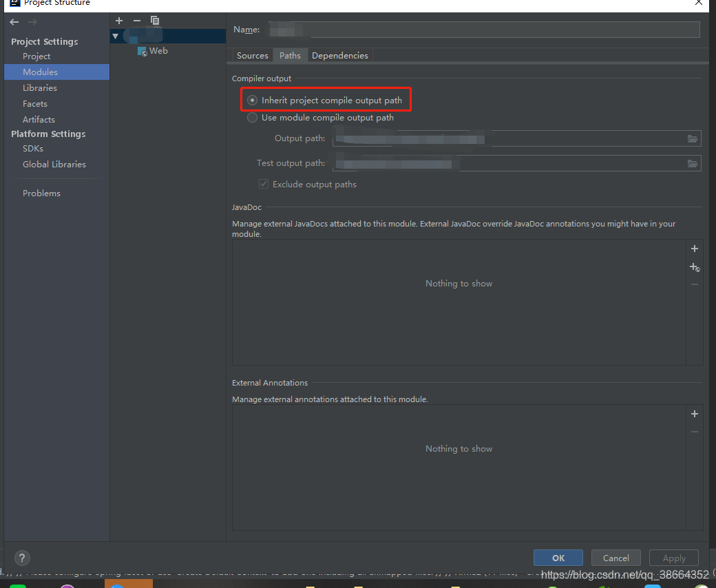The height and width of the screenshot is (588, 716).
Task: Copy the selected module
Action: (155, 21)
